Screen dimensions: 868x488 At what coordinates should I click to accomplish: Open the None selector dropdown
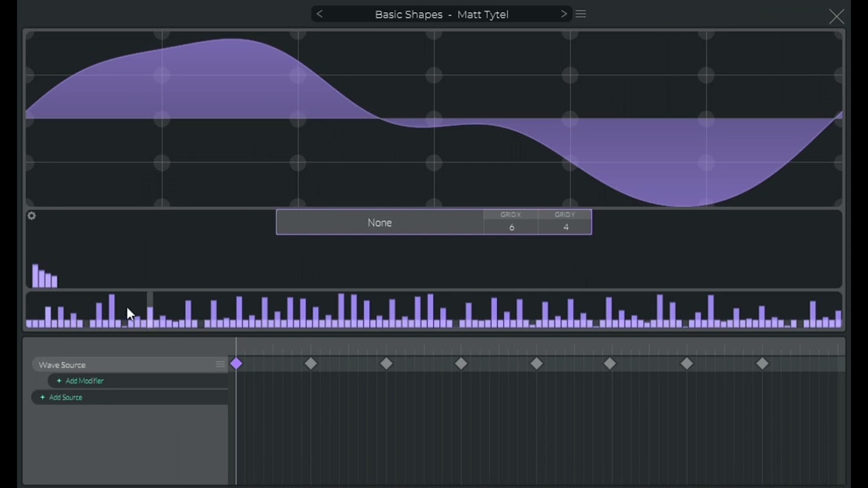coord(380,222)
